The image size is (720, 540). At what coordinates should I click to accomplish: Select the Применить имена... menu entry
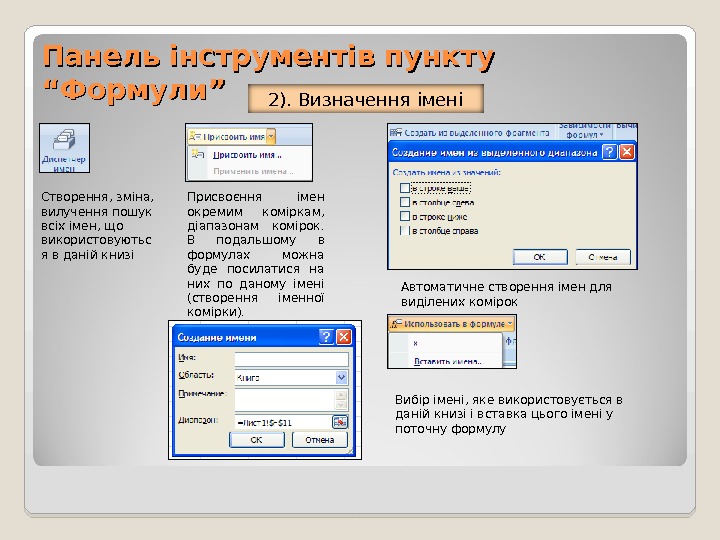pos(253,171)
